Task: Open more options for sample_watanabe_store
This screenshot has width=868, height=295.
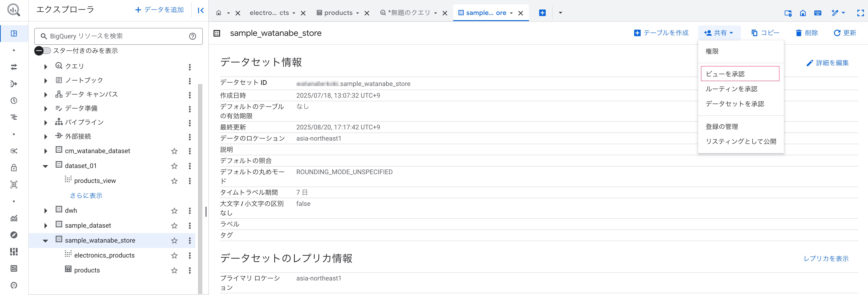Action: coord(190,240)
